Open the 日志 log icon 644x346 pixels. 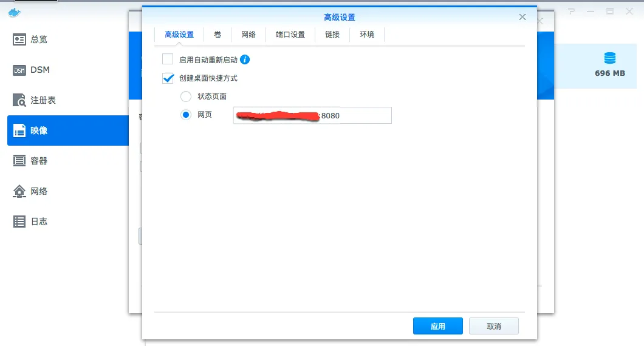click(x=19, y=222)
